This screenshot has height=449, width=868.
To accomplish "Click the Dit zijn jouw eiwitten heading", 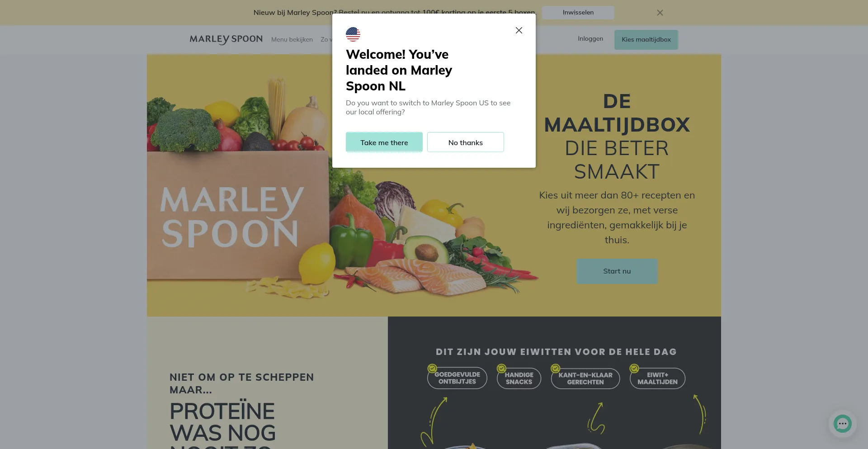I will coord(556,352).
